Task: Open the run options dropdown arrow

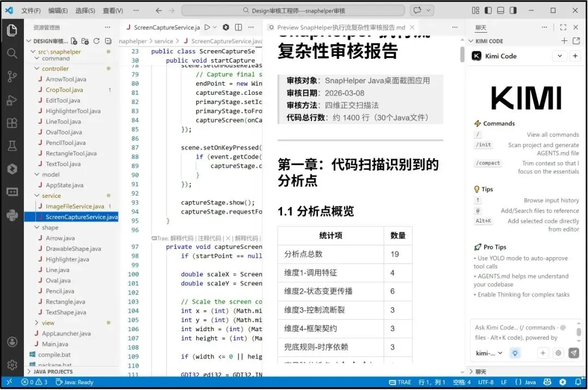Action: [215, 27]
